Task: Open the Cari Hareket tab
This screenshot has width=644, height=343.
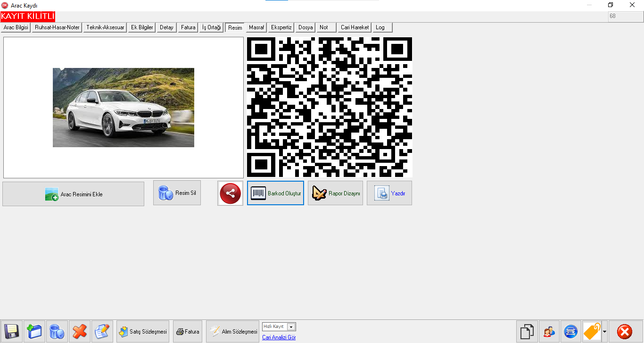Action: click(355, 27)
